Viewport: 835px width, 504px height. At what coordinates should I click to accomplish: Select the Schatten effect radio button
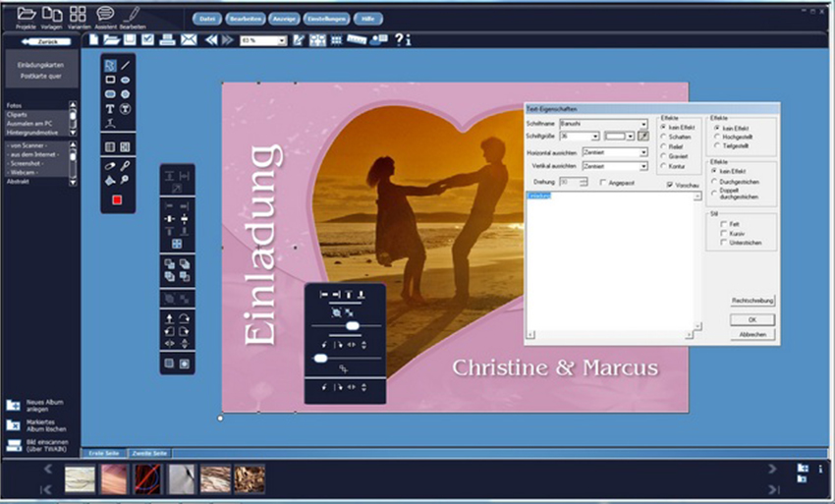coord(663,137)
